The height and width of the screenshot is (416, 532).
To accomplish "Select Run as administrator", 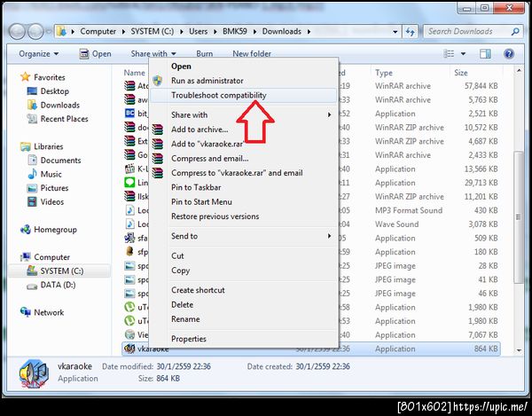I will tap(244, 81).
